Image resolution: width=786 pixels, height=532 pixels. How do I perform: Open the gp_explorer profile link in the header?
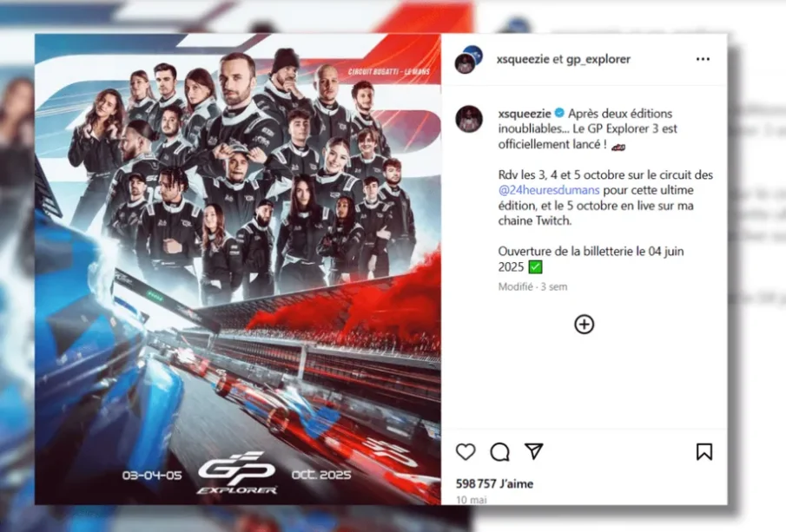598,59
